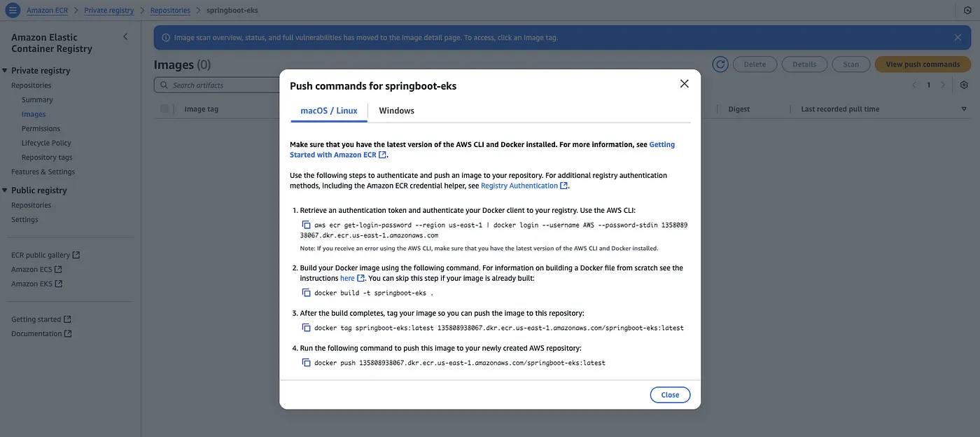Click into the Search artifacts field
This screenshot has height=437, width=980.
217,85
